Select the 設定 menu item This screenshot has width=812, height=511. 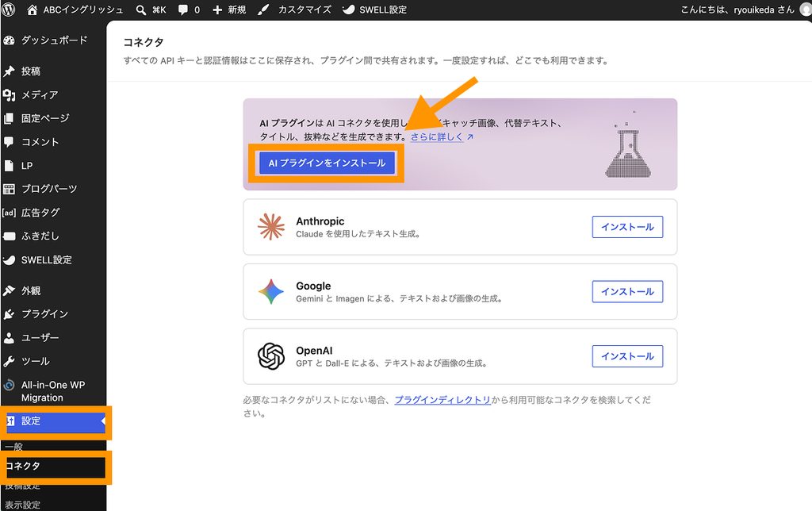[x=54, y=421]
